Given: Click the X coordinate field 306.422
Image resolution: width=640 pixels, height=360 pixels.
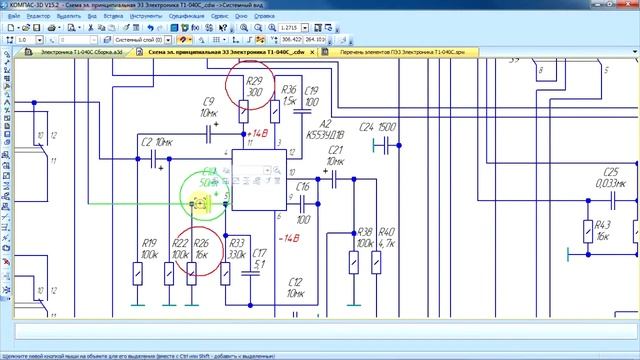Looking at the screenshot, I should click(291, 40).
